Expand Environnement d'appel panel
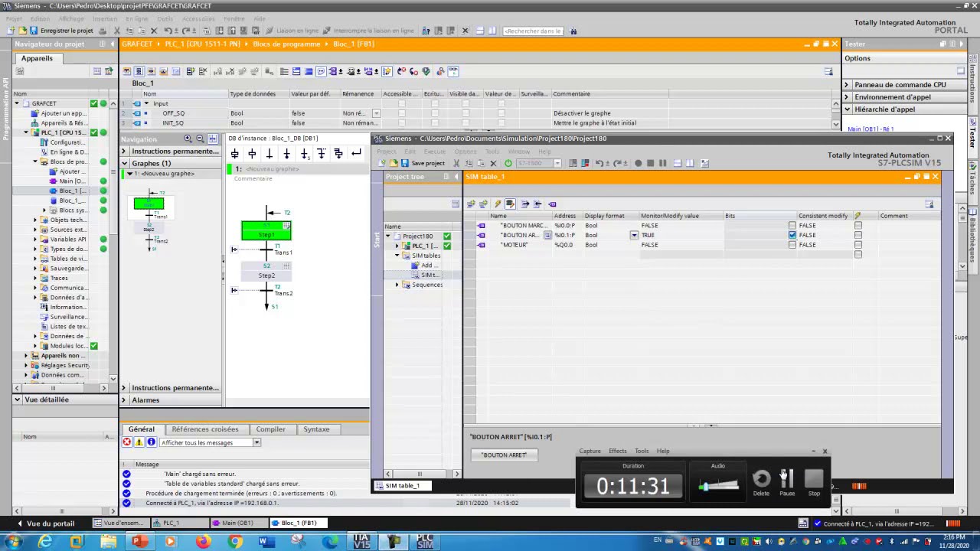 [847, 97]
